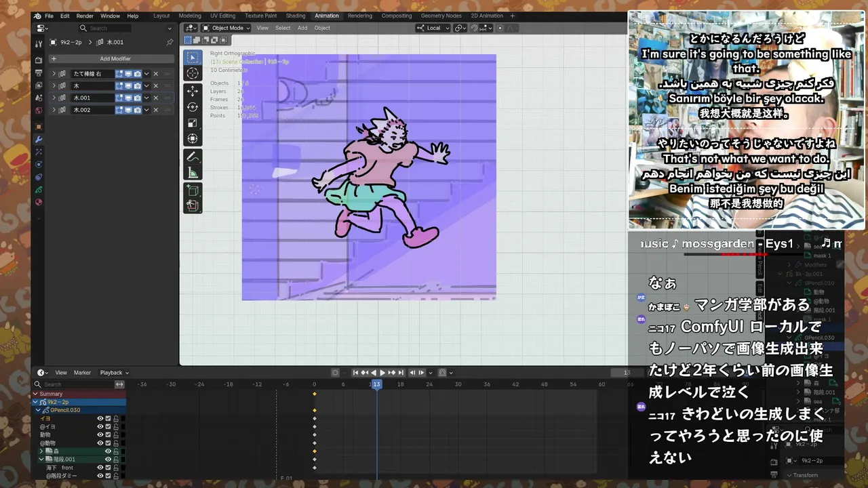This screenshot has width=868, height=488.
Task: Expand the たて棒線 右 modifier panel
Action: pos(54,74)
